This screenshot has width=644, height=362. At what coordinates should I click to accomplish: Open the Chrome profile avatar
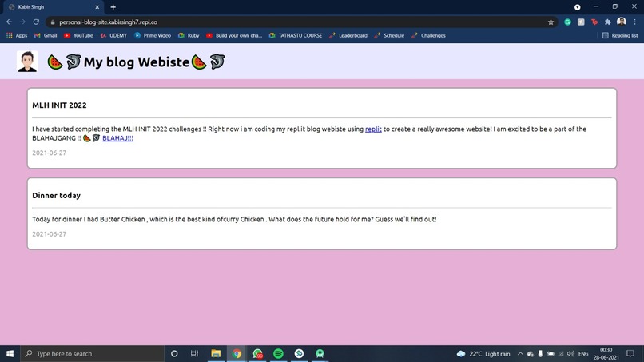tap(622, 22)
